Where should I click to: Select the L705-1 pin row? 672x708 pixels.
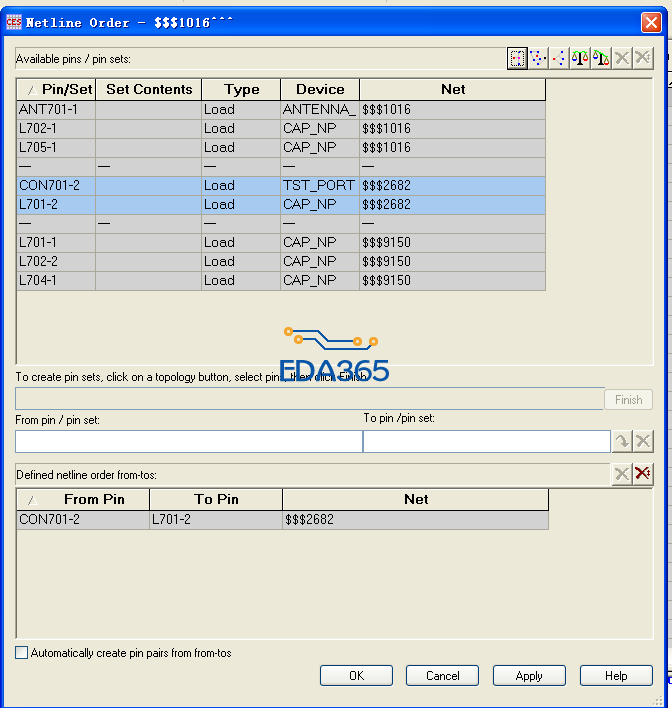coord(281,148)
